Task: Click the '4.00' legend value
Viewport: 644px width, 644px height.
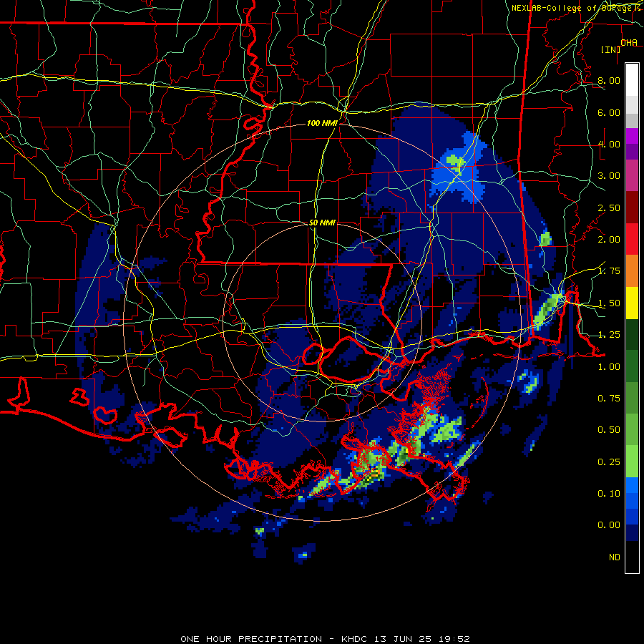Action: pyautogui.click(x=609, y=144)
